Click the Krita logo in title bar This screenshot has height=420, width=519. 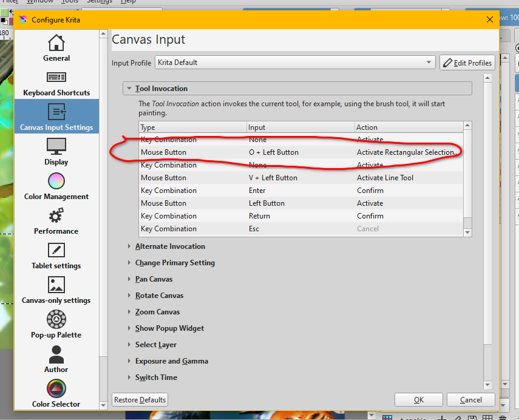pos(23,20)
